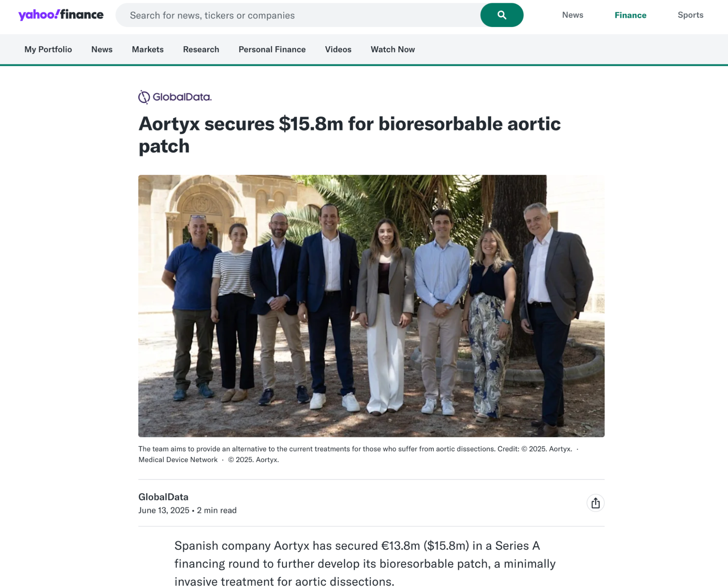Click the Yahoo Finance logo
728x587 pixels.
click(61, 15)
